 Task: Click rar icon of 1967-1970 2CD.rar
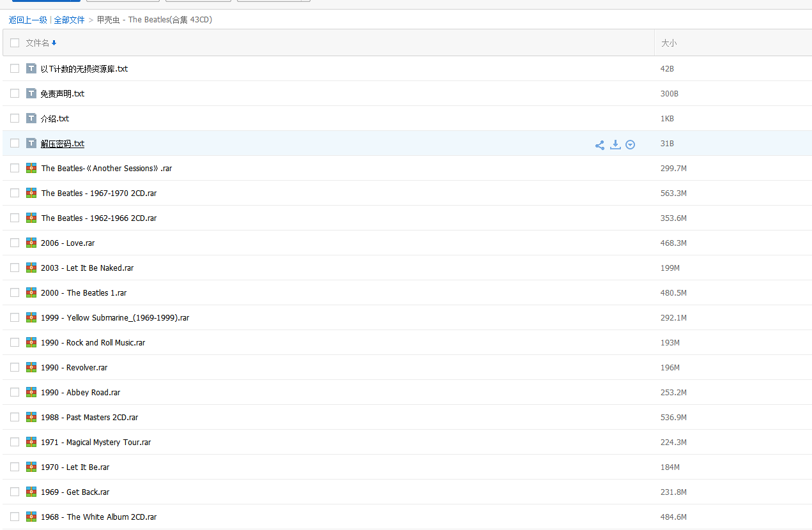point(31,193)
